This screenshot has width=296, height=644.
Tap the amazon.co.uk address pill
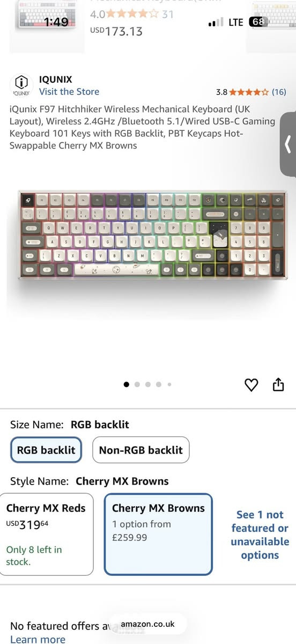[148, 624]
